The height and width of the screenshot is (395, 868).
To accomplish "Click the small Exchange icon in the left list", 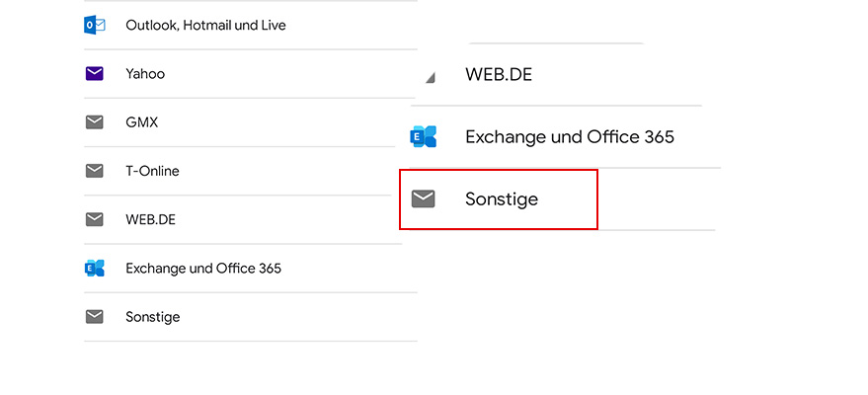I will click(x=95, y=268).
